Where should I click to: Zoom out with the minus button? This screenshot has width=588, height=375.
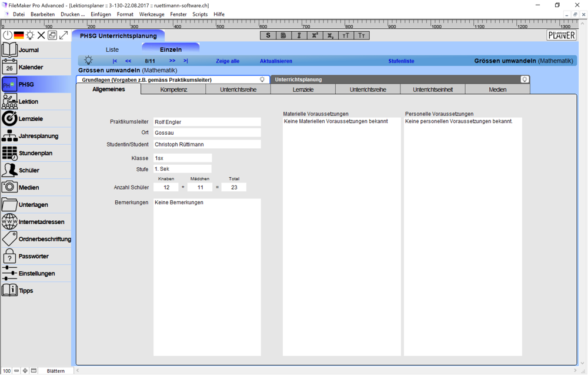point(16,371)
